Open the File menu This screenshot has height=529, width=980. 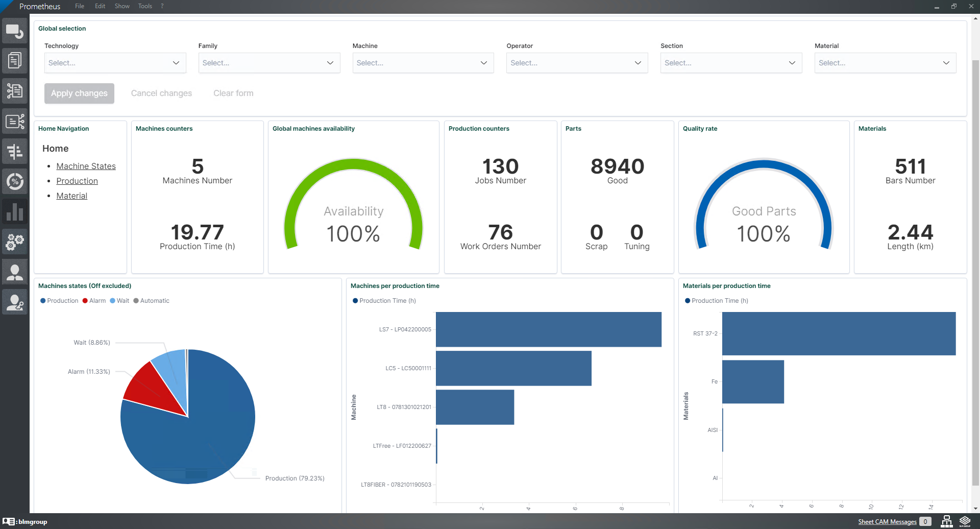pyautogui.click(x=80, y=6)
